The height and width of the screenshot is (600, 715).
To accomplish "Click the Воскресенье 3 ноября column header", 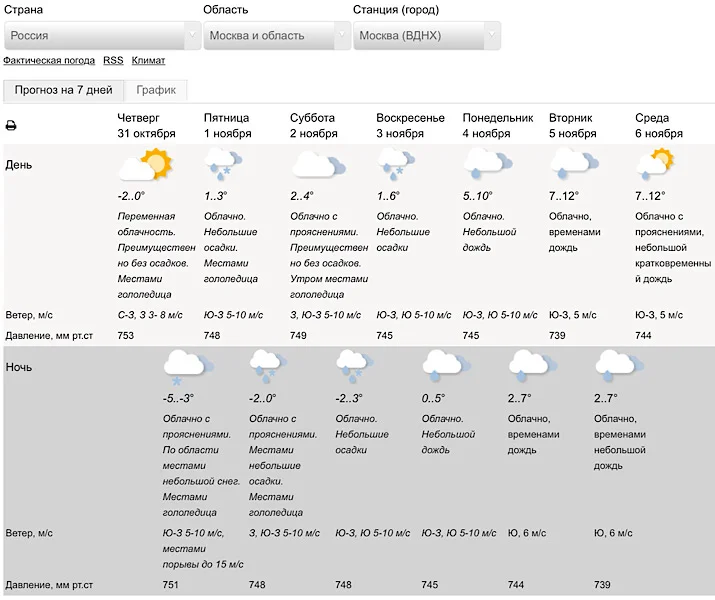I will point(410,125).
